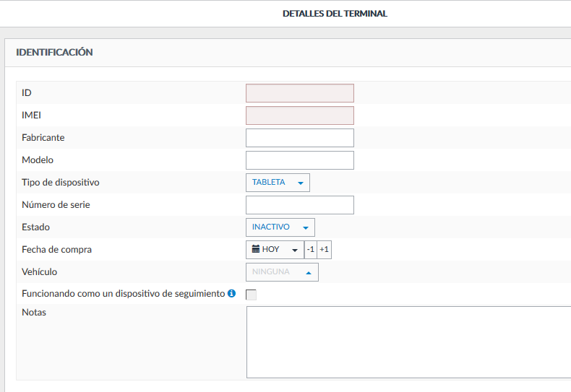Select the Fabricante input box

(299, 138)
